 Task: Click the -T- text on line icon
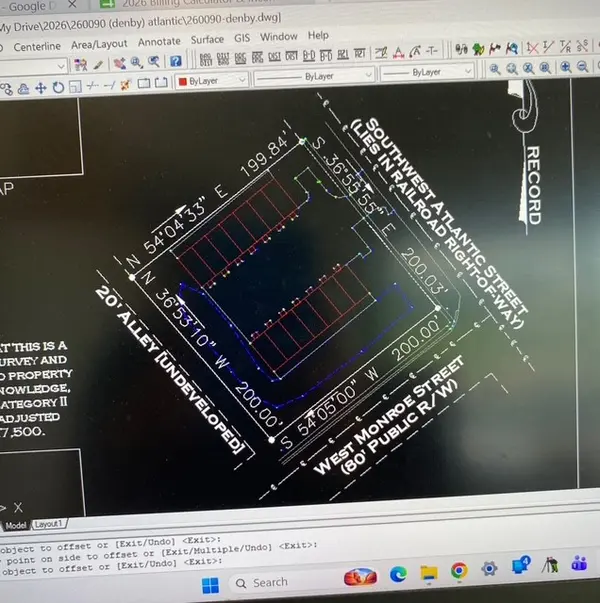[x=432, y=51]
